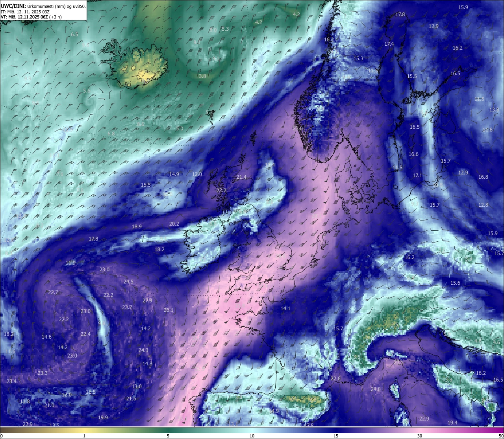Screen dimensions: 504x439
Task: Select the 14.9 value northwest of Scotland
Action: click(x=174, y=174)
